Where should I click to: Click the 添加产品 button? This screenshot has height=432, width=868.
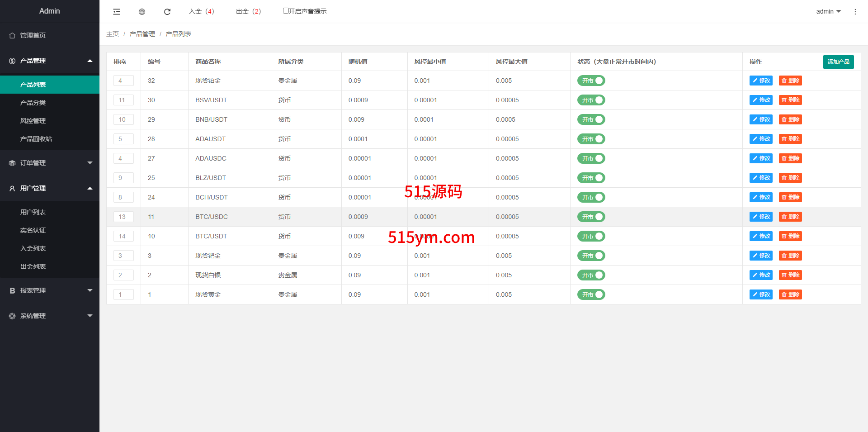click(x=838, y=62)
